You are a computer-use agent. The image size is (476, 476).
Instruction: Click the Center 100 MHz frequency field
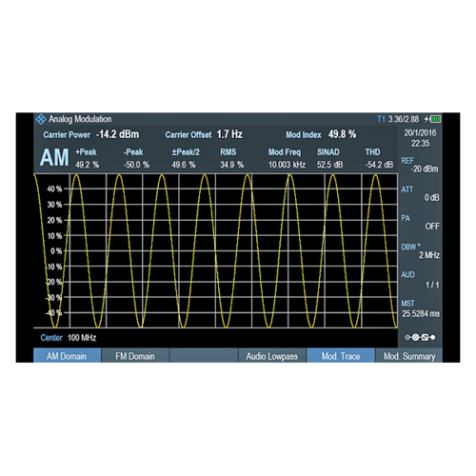(x=69, y=338)
